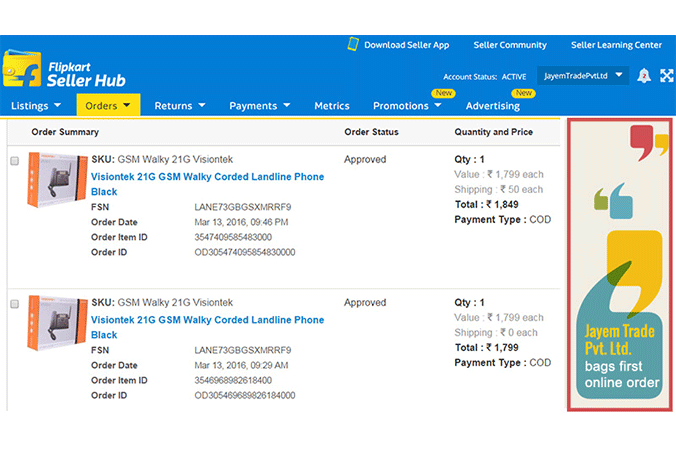This screenshot has height=450, width=676.
Task: Visit the Seller Community link
Action: (510, 45)
